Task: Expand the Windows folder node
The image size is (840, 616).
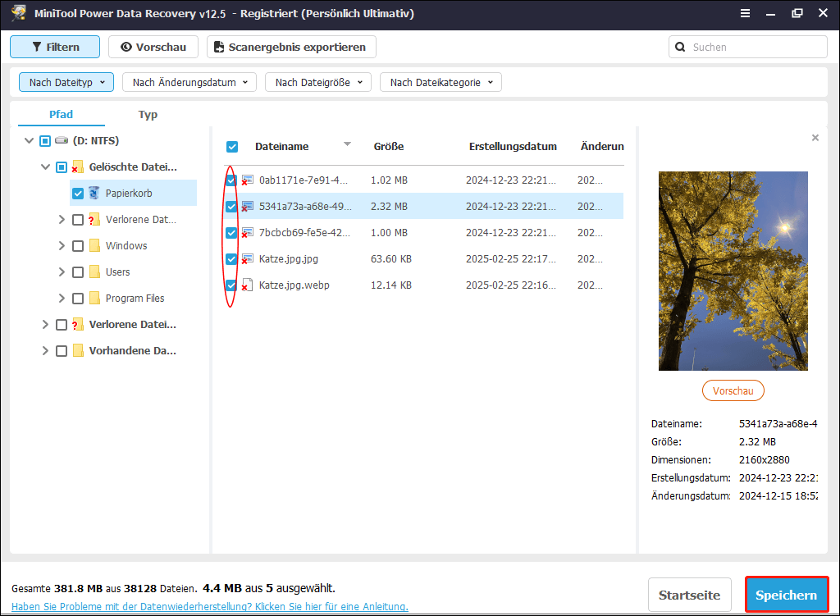Action: click(x=62, y=246)
